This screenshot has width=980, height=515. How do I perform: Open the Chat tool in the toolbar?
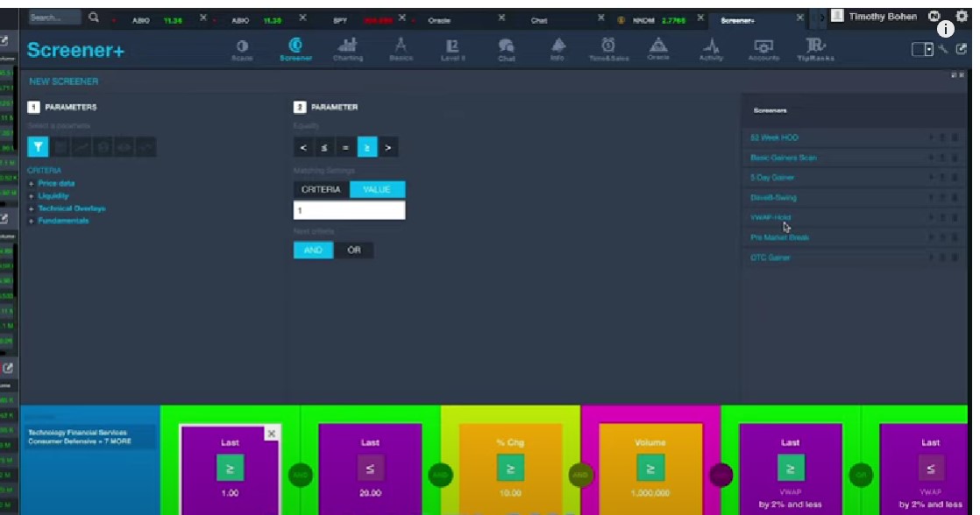tap(507, 50)
